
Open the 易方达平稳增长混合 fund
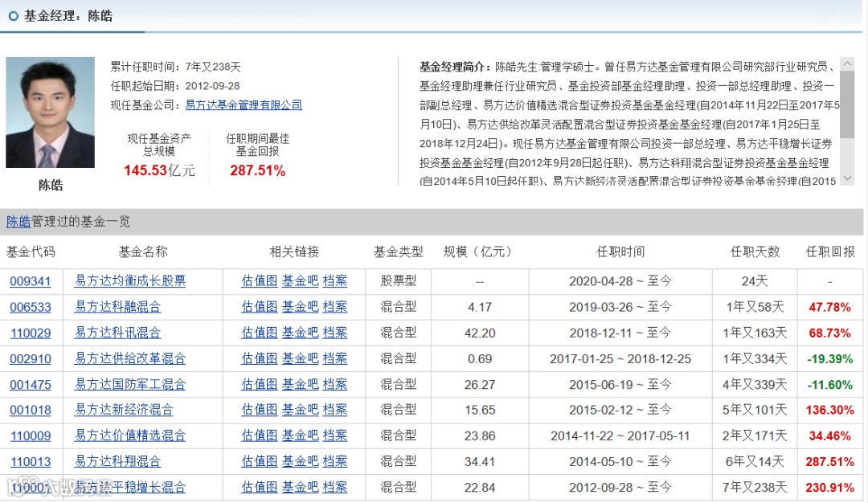[130, 487]
